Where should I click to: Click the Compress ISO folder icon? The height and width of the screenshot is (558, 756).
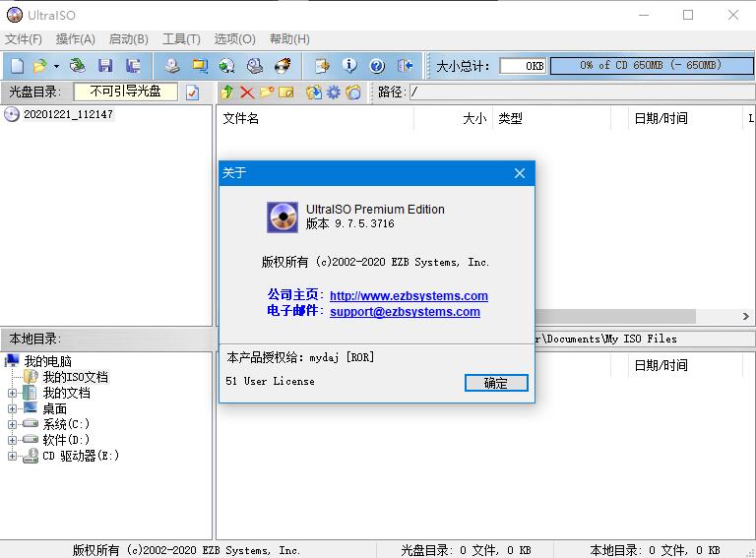coord(200,66)
